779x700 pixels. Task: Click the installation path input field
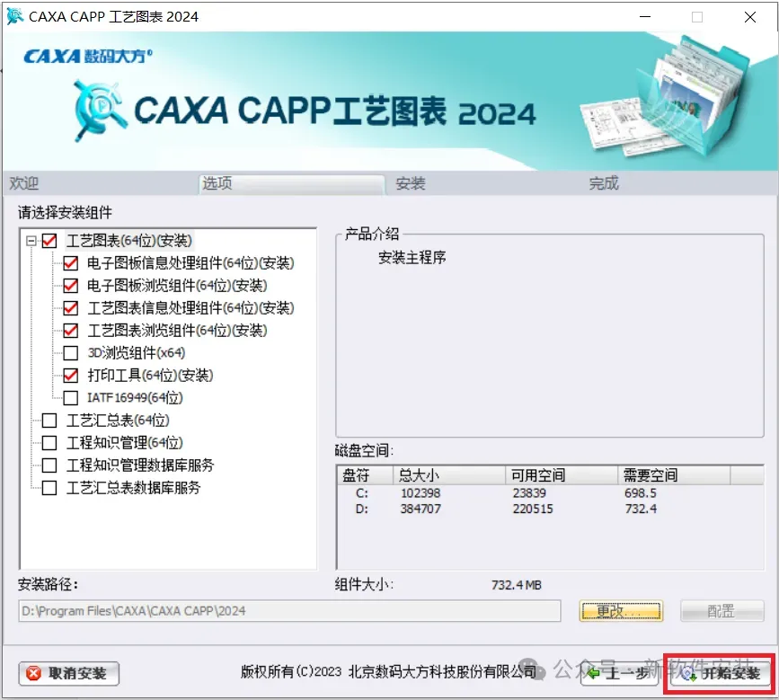(289, 610)
